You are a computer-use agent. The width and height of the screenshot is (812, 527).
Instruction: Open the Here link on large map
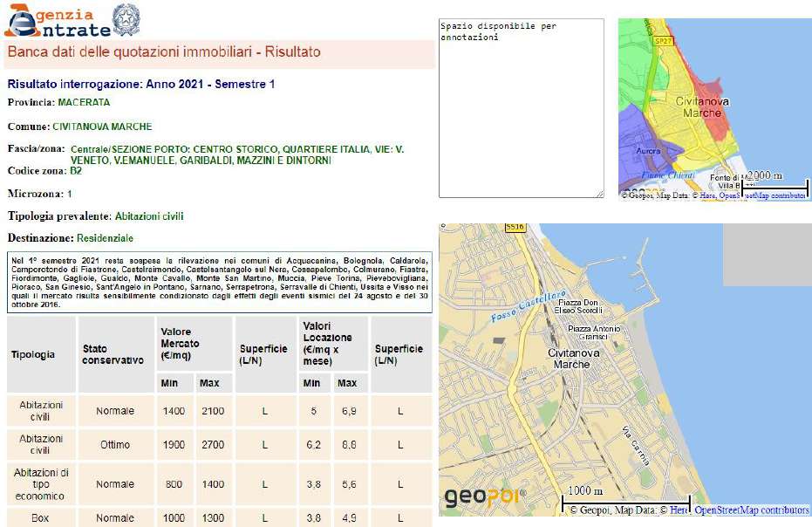[679, 510]
